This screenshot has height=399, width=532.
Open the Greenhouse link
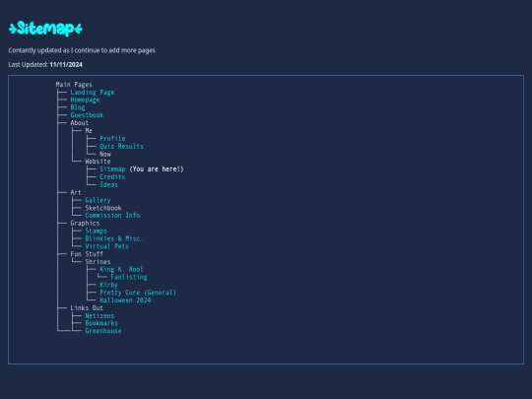[x=103, y=331]
